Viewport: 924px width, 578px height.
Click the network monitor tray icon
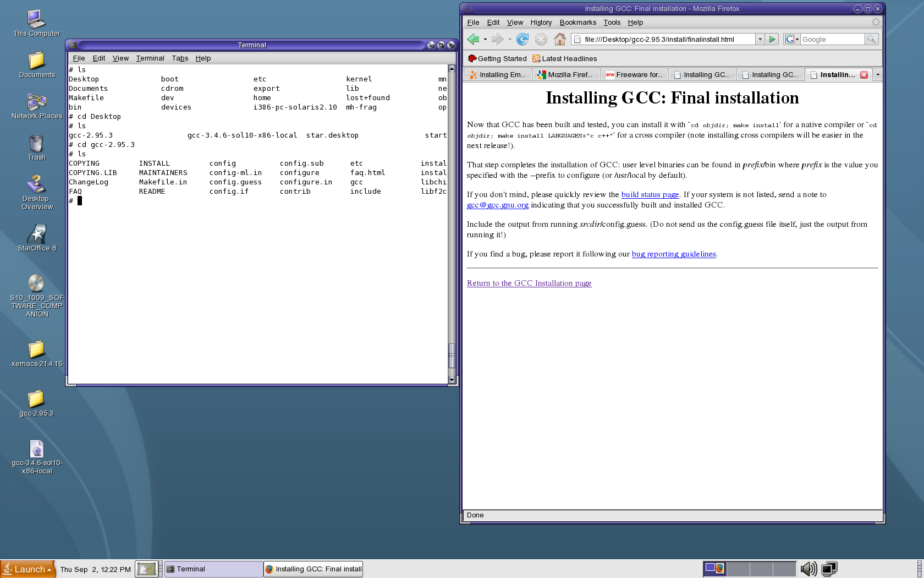(x=829, y=569)
